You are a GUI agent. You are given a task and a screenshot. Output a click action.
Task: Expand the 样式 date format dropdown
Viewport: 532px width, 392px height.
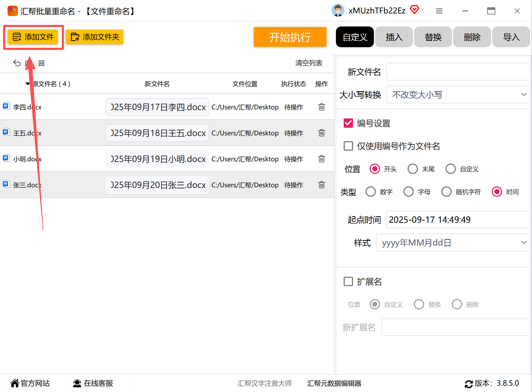point(452,243)
